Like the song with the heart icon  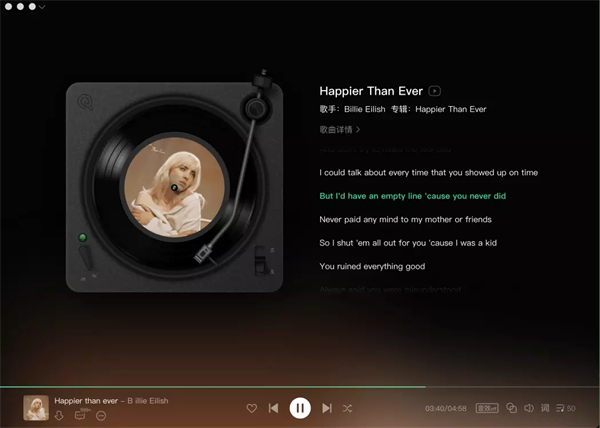pos(251,408)
